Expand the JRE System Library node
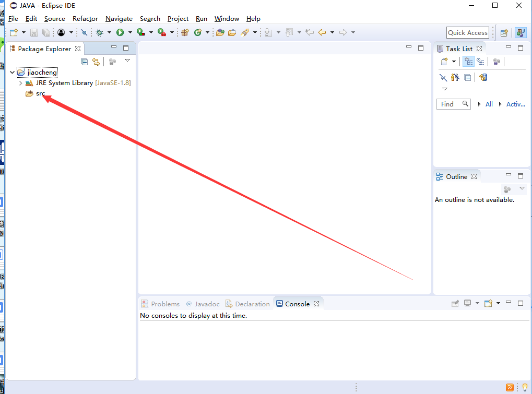 pos(21,83)
